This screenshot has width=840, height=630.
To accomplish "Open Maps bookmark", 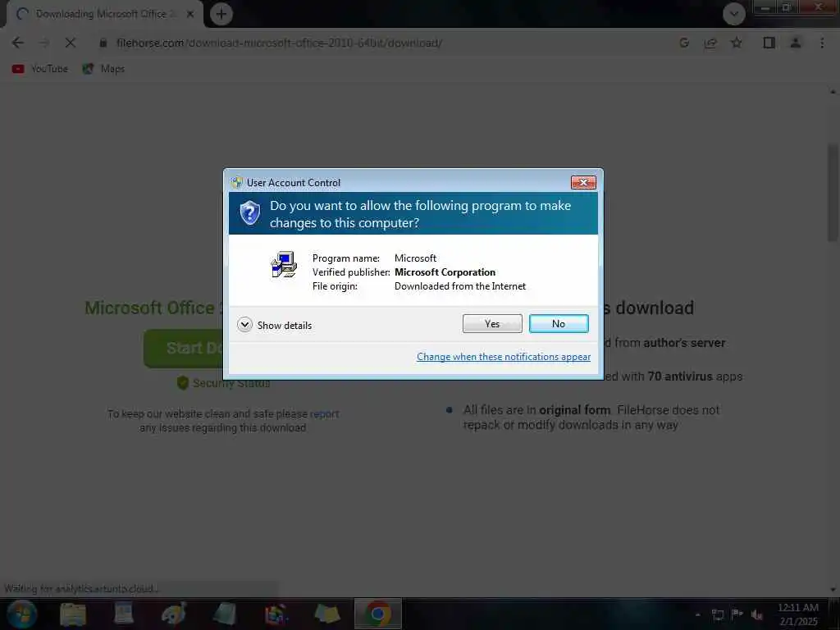I will pyautogui.click(x=103, y=69).
